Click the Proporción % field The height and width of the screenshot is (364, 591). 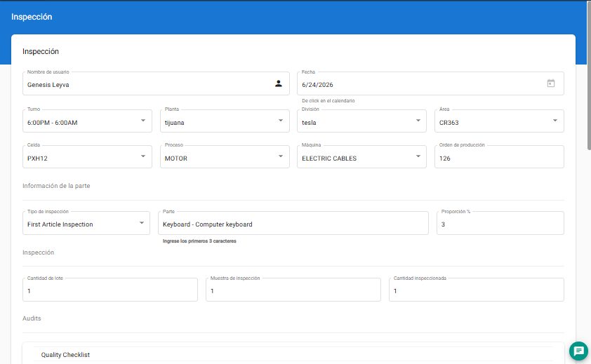click(500, 223)
